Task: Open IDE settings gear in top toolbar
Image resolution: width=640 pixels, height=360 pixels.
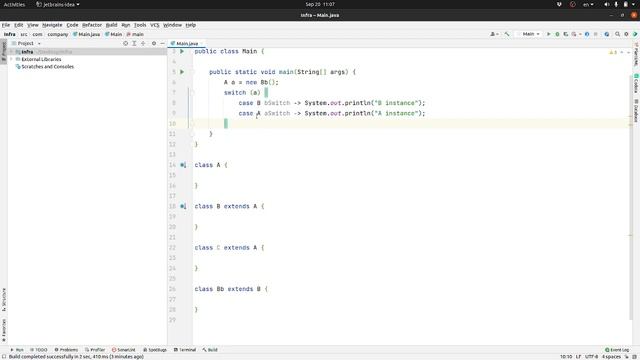Action: point(626,34)
